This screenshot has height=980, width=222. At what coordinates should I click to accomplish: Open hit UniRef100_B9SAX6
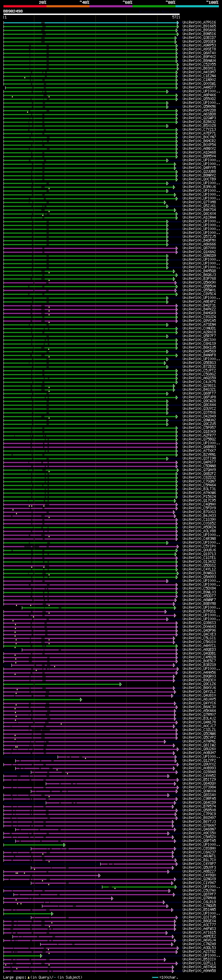199,30
